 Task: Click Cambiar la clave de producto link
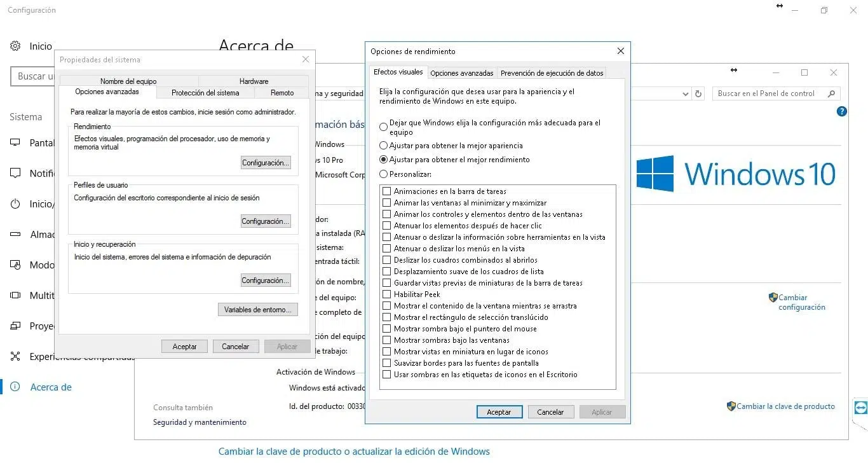pyautogui.click(x=785, y=406)
